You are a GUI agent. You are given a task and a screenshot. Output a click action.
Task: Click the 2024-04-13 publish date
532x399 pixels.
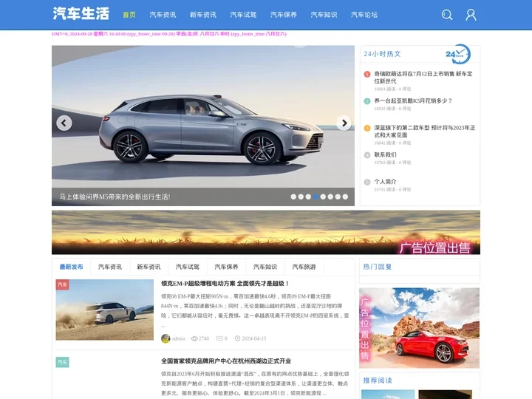[253, 338]
